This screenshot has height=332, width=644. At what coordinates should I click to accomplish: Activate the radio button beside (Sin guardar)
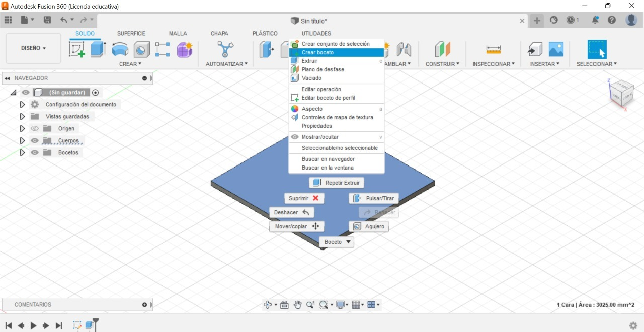(95, 92)
